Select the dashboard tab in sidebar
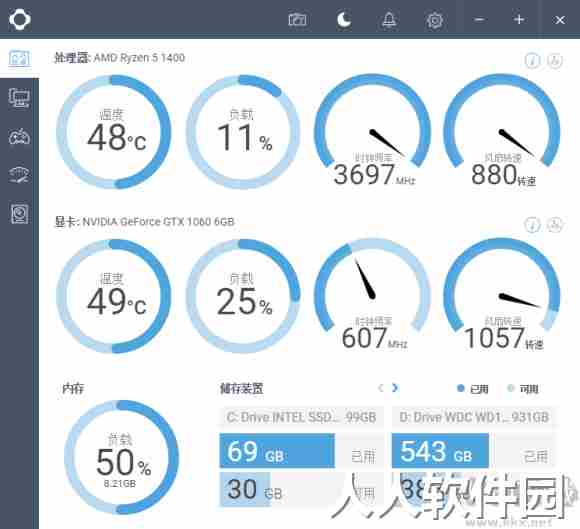580x529 pixels. click(x=20, y=58)
